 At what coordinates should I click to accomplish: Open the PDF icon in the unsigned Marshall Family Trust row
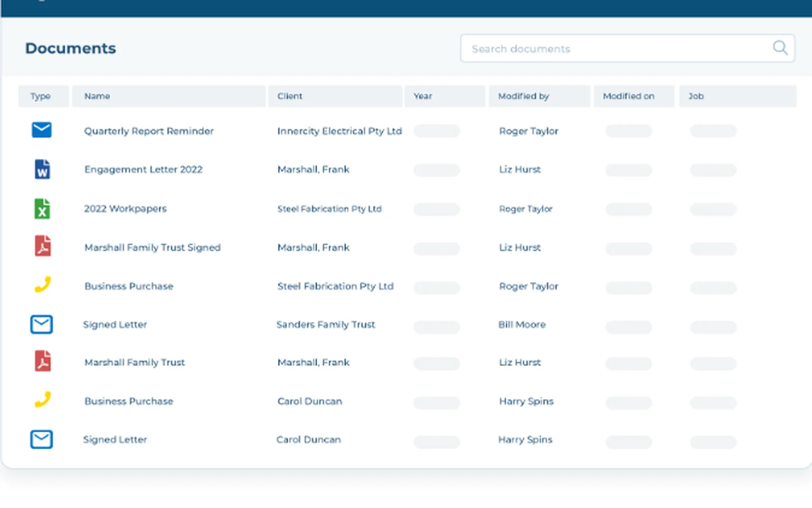pyautogui.click(x=43, y=361)
